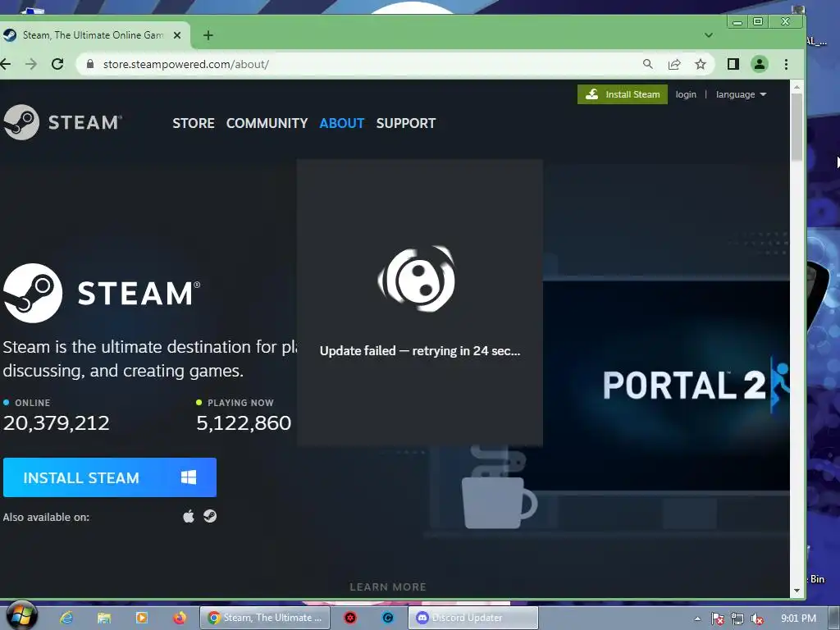This screenshot has height=630, width=840.
Task: Select the Apple macOS download icon
Action: tap(189, 517)
